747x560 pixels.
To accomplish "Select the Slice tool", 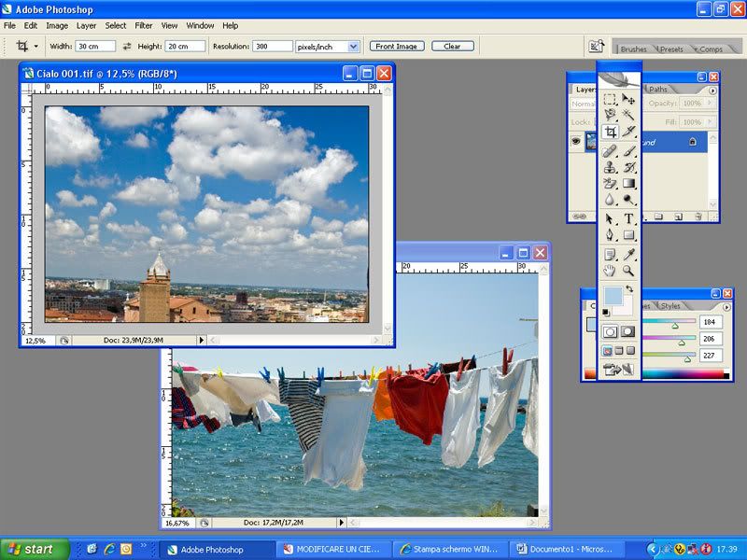I will click(628, 132).
